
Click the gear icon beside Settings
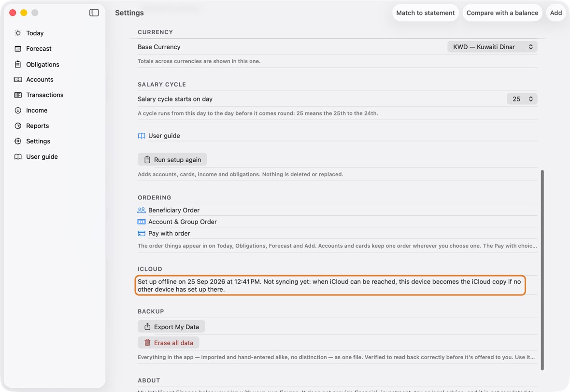click(18, 141)
